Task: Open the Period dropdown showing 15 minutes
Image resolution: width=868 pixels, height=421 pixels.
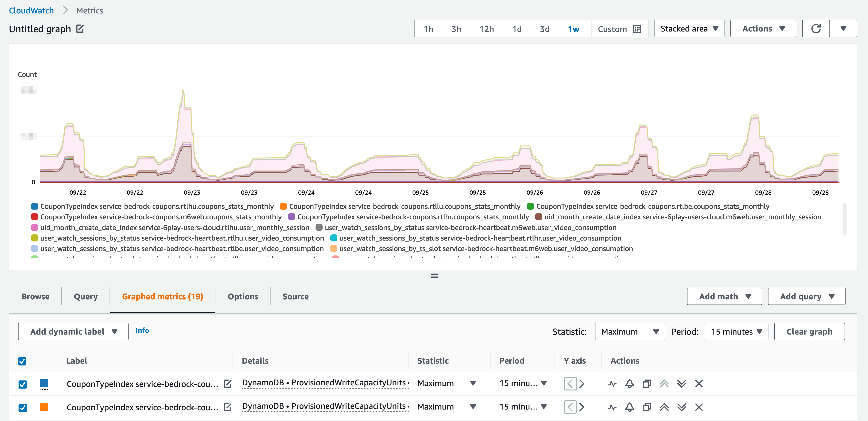Action: pos(736,332)
